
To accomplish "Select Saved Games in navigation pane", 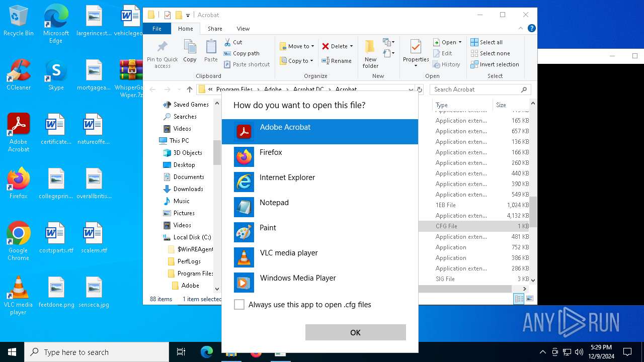I will pos(185,105).
